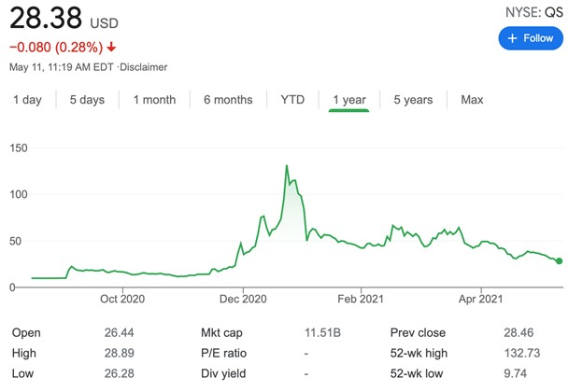Click the plus icon in Follow button
The height and width of the screenshot is (392, 583).
[x=511, y=38]
